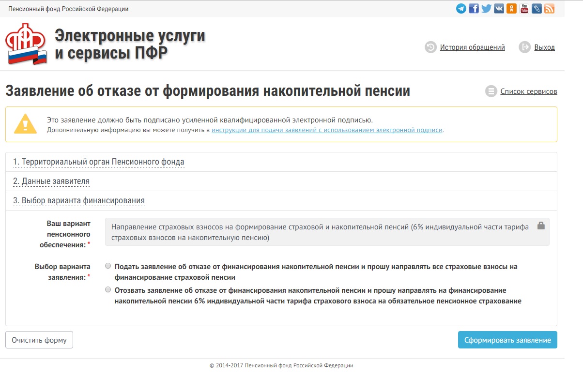Image resolution: width=583 pixels, height=392 pixels.
Task: Click the blue LiveJournal pencil icon
Action: click(537, 9)
